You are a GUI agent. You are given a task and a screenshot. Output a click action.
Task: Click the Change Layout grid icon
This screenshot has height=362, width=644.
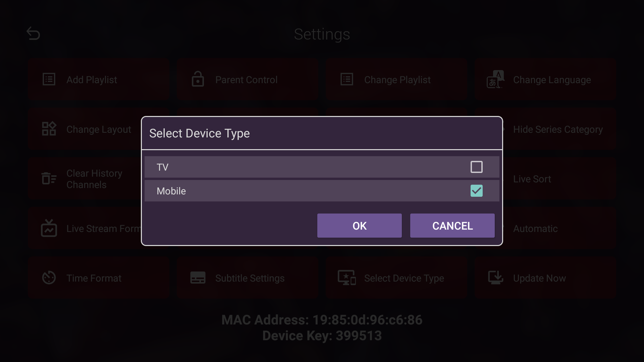(x=48, y=129)
